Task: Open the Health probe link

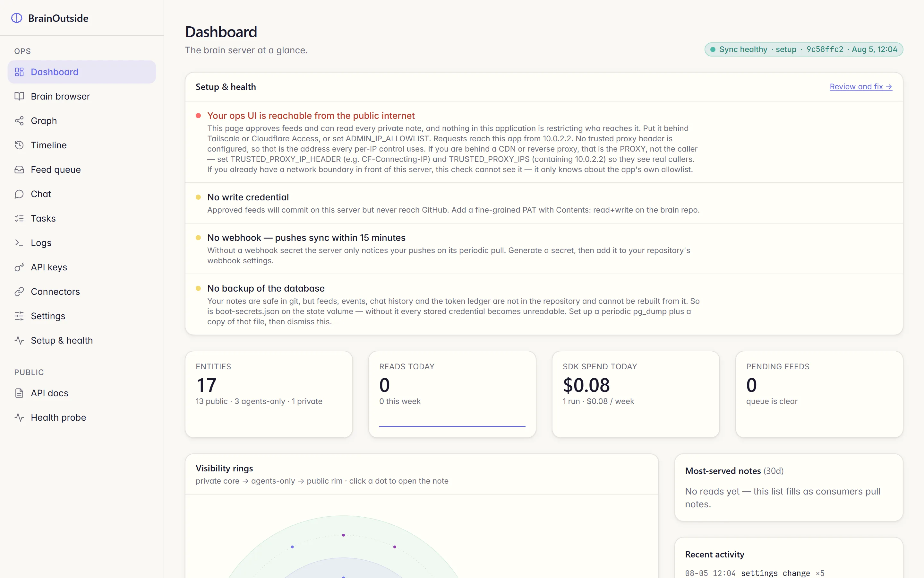Action: tap(82, 417)
